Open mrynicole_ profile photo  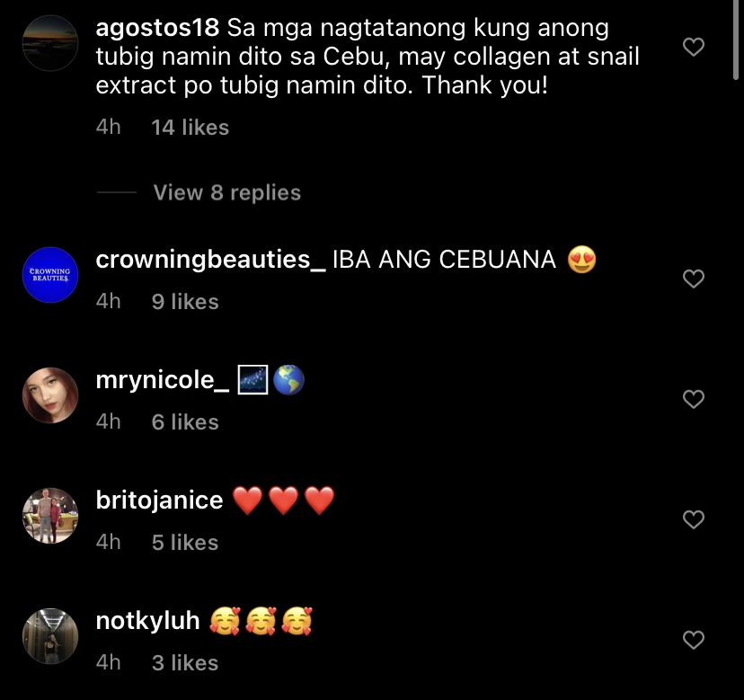click(50, 394)
